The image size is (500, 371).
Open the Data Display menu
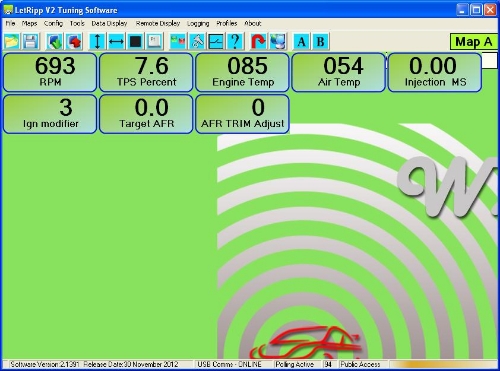pyautogui.click(x=109, y=23)
